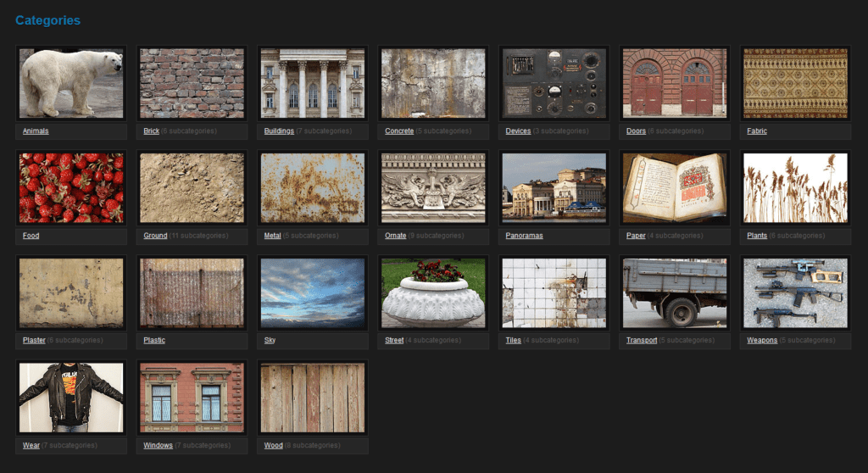Select the Plaster category link
The width and height of the screenshot is (868, 473).
[x=34, y=341]
